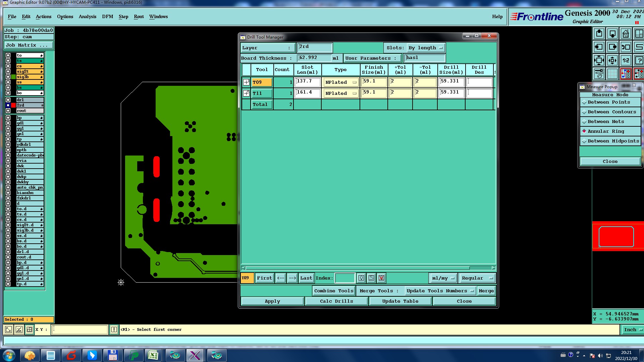Viewport: 644px width, 362px height.
Task: Click red color swatch of 2rd layer
Action: point(13,105)
